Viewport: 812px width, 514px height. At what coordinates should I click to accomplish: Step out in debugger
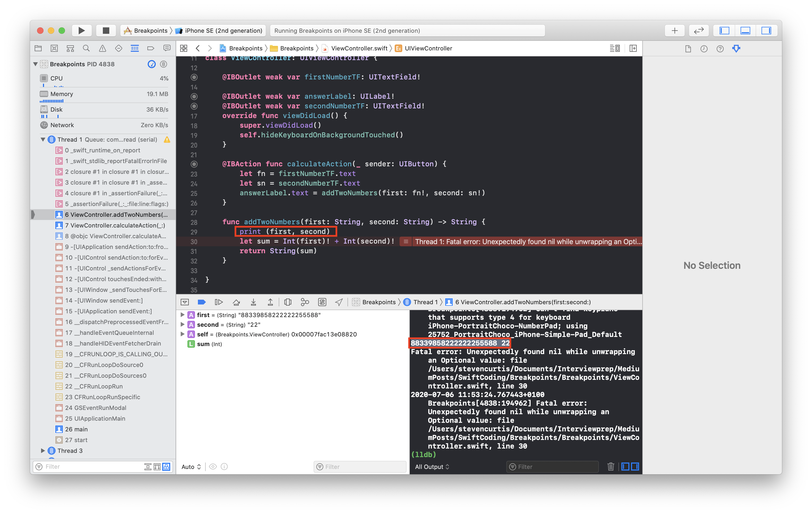pyautogui.click(x=270, y=302)
